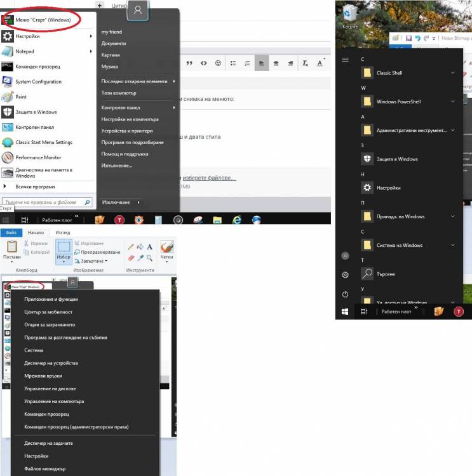Screen dimensions: 472x476
Task: Expand Windows PowerShell folder chevron
Action: [453, 102]
